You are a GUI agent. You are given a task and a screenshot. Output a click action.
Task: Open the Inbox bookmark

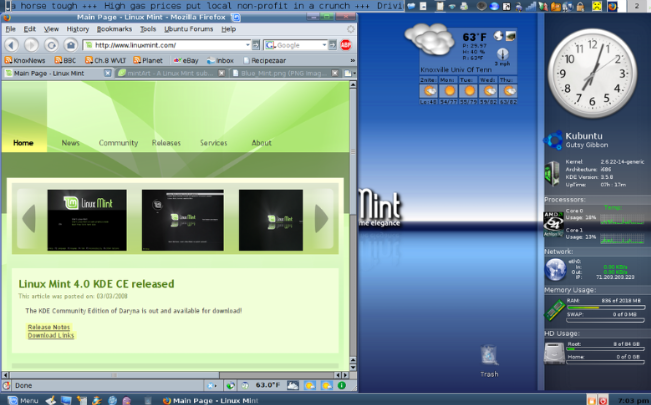(x=220, y=60)
